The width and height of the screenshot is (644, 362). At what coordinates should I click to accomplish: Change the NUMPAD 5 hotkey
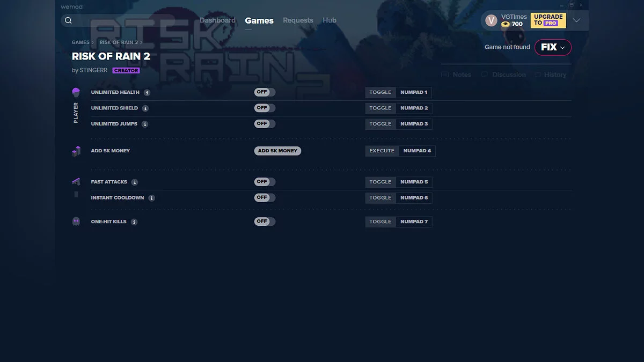(x=414, y=182)
